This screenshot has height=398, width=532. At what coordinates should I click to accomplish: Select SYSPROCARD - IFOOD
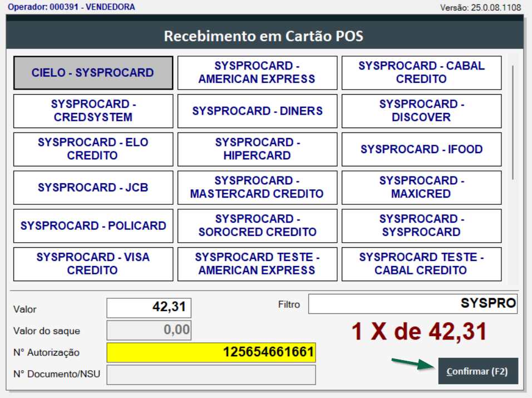pyautogui.click(x=421, y=149)
